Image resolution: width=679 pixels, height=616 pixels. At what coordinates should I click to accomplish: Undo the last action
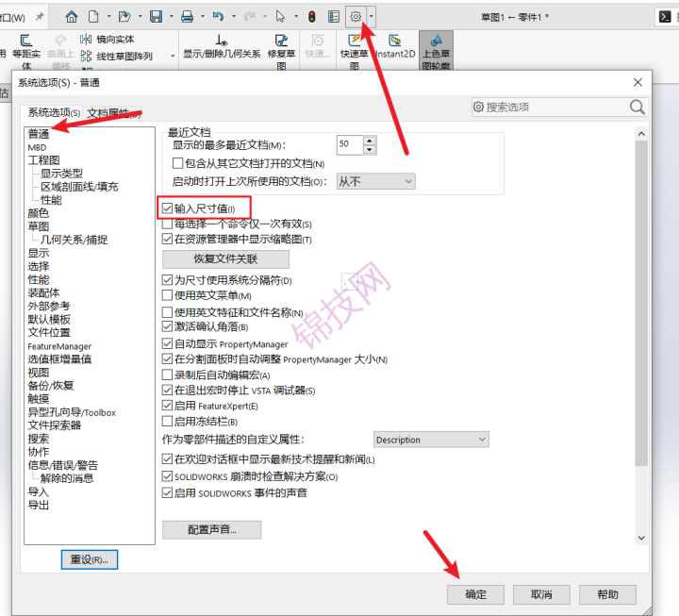click(x=218, y=17)
